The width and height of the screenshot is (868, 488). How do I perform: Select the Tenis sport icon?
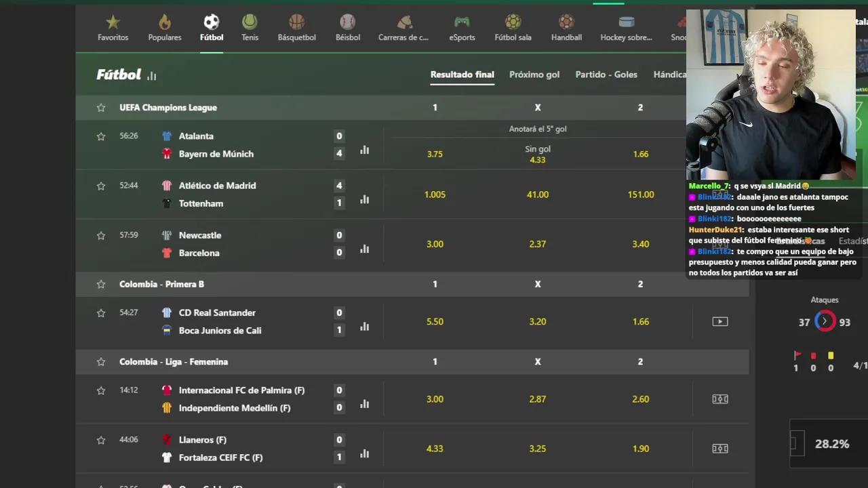tap(250, 28)
